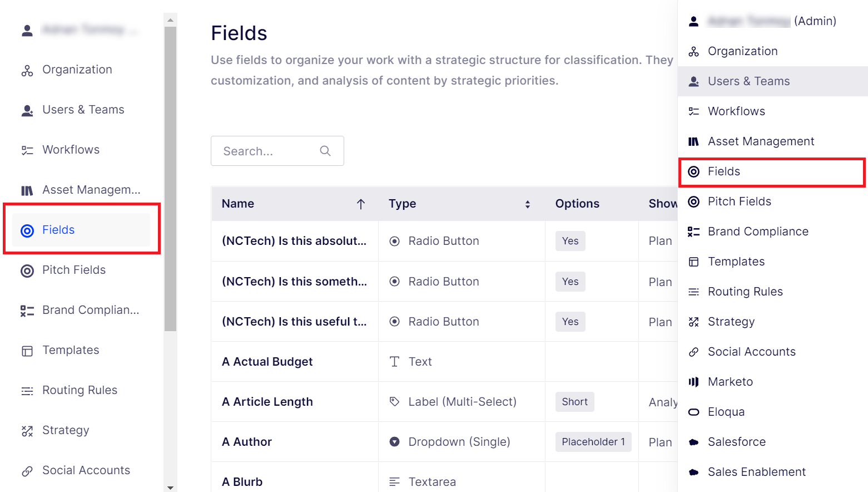868x492 pixels.
Task: Click the Placeholder 1 option tag
Action: 593,442
